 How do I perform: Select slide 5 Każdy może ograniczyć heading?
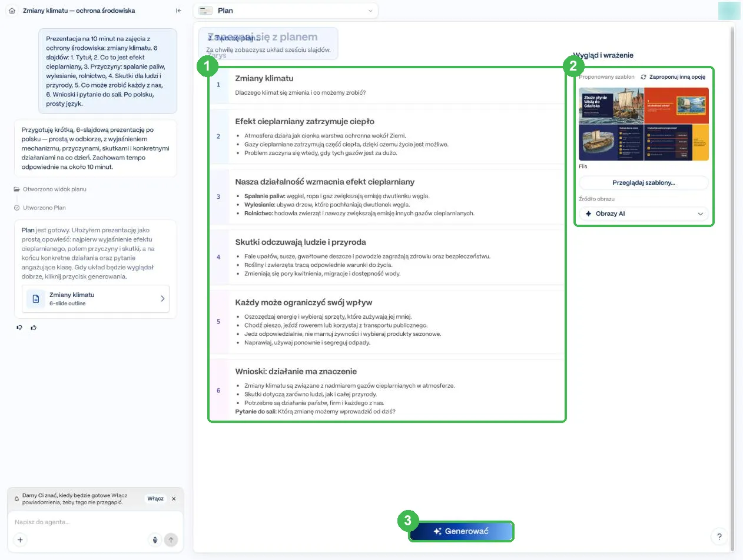click(x=303, y=302)
